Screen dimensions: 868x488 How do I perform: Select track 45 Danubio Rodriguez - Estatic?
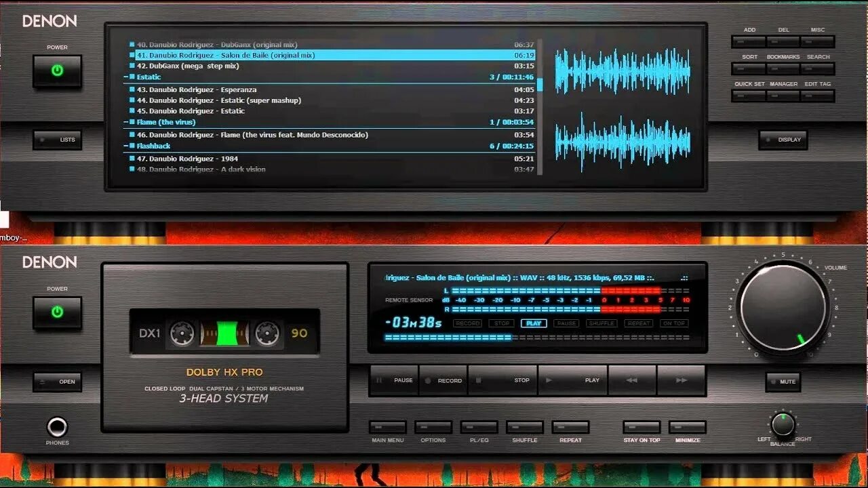click(332, 110)
